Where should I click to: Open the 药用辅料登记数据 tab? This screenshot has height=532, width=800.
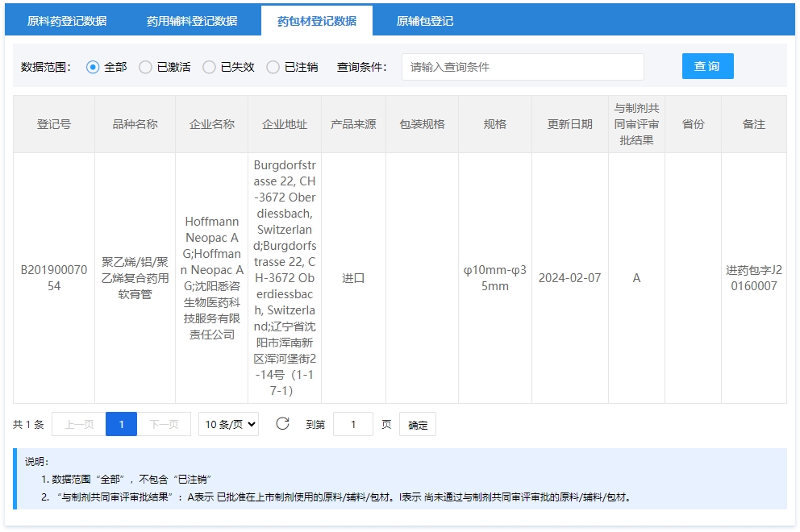coord(192,21)
